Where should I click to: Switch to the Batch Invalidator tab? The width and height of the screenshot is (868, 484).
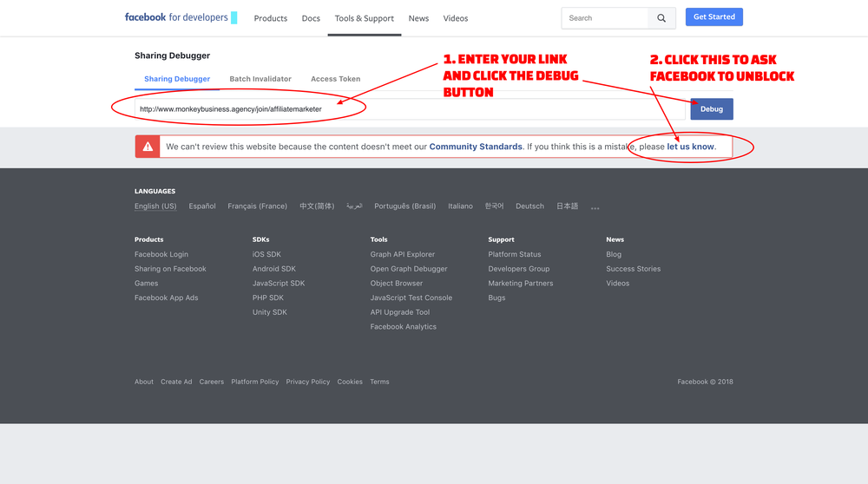(x=260, y=79)
